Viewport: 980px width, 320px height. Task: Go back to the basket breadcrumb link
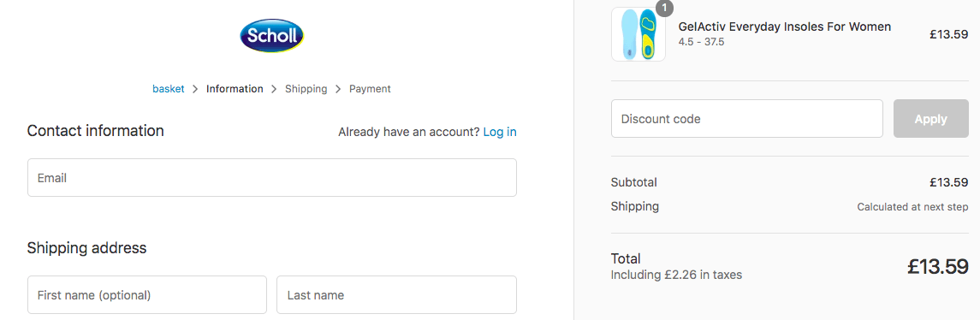[x=169, y=89]
